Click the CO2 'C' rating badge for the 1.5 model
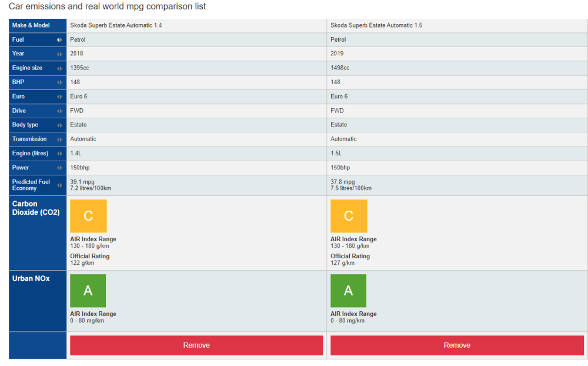588x366 pixels. 349,216
